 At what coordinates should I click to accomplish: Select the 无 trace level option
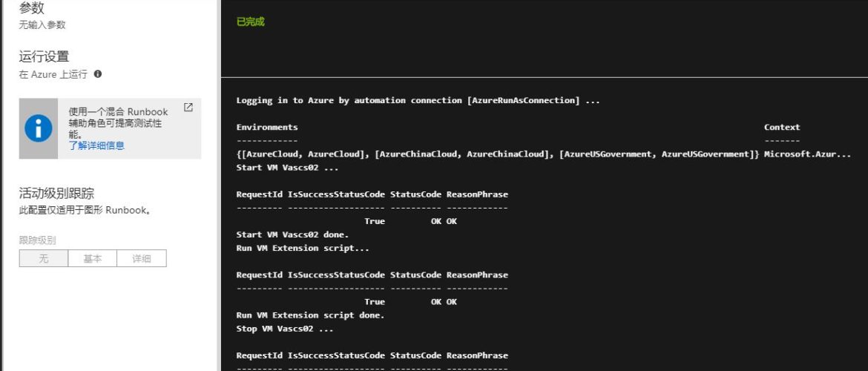[44, 259]
